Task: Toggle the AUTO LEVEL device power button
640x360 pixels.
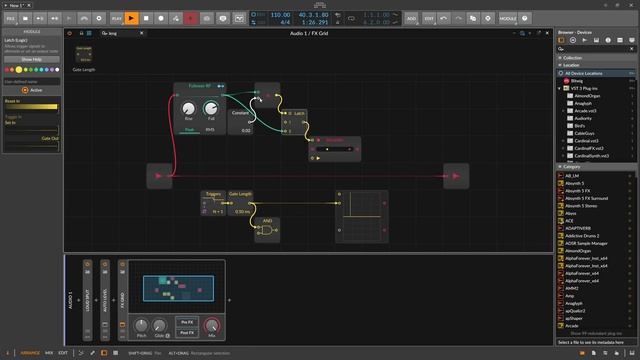Action: (105, 264)
